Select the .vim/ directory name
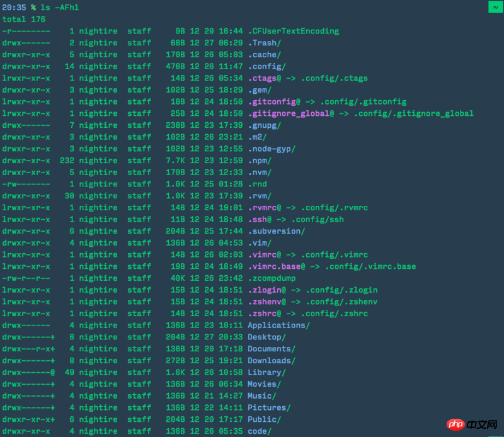Viewport: 504px width, 437px height. (x=260, y=243)
